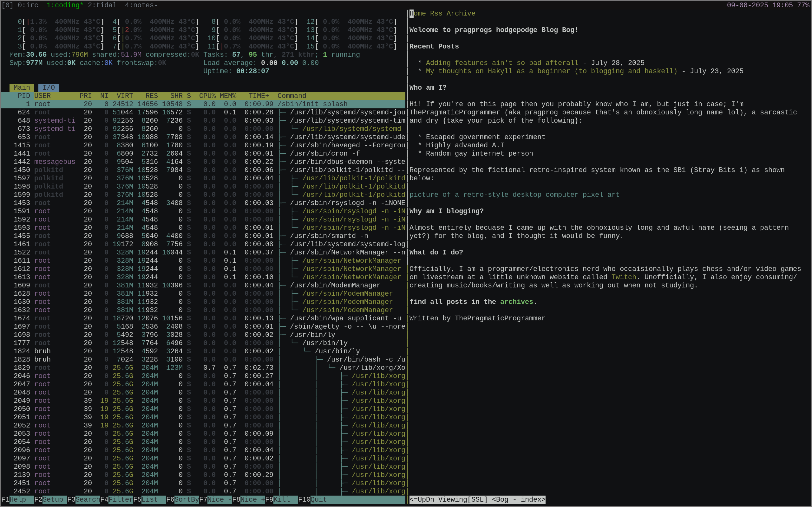Screen dimensions: 812x507
Task: Switch to the Main tab in htop
Action: (22, 87)
